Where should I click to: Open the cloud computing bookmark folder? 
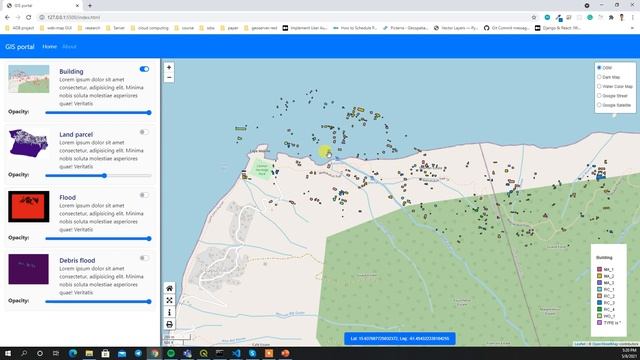pyautogui.click(x=149, y=28)
